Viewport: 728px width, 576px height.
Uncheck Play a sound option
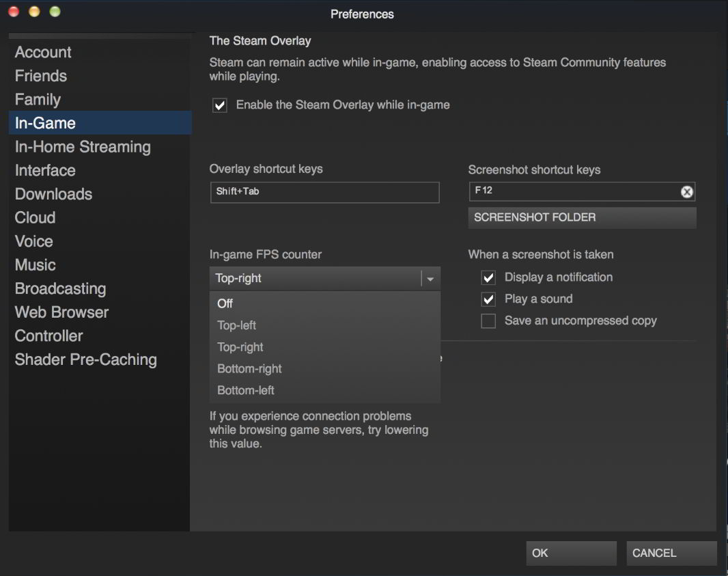[488, 299]
